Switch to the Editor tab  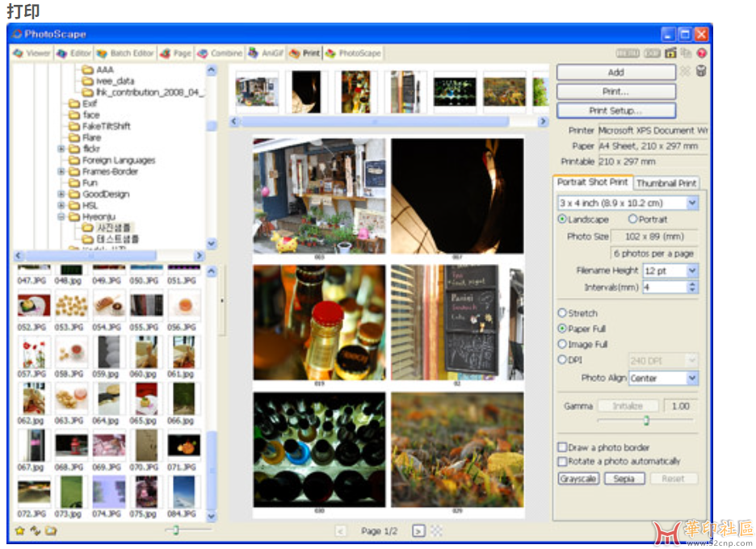73,53
